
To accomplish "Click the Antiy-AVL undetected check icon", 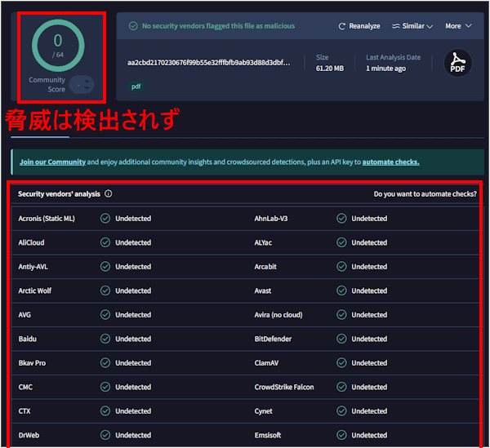I will pos(105,266).
